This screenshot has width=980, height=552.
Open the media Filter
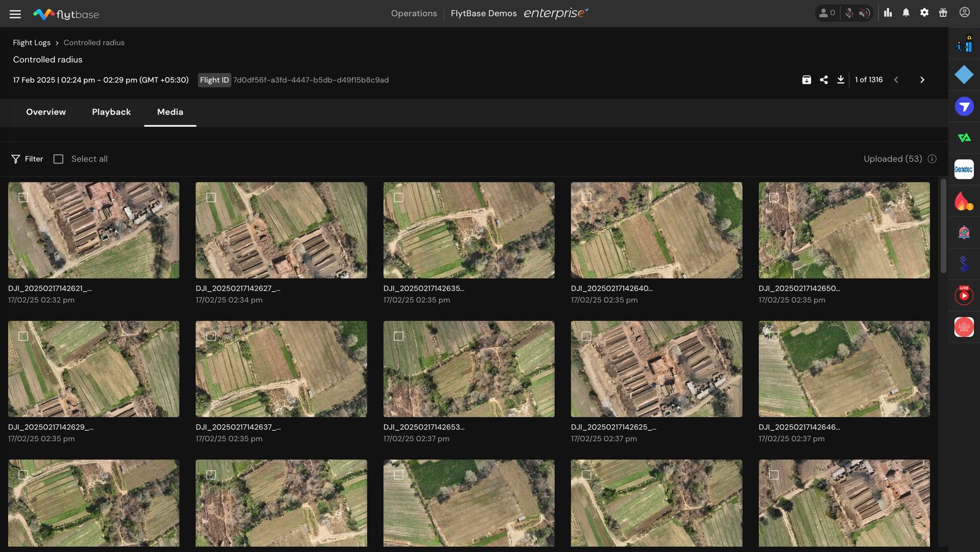pyautogui.click(x=27, y=159)
